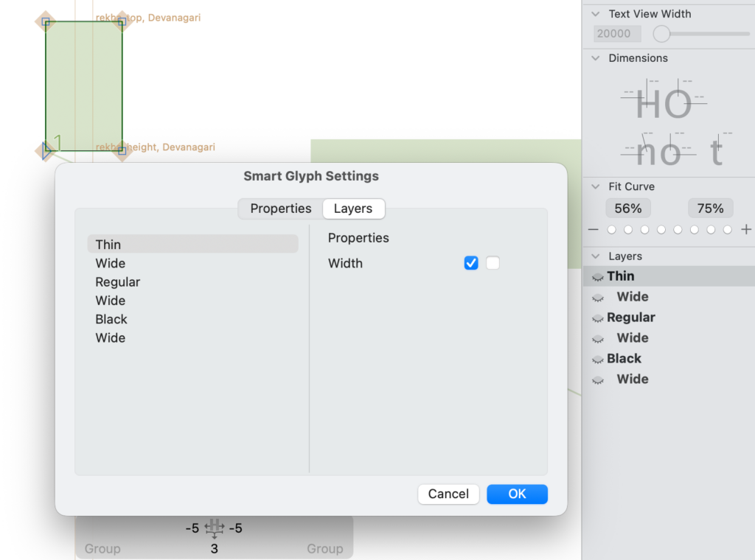The width and height of the screenshot is (755, 560).
Task: Toggle visibility eye of Thin layer
Action: [597, 277]
